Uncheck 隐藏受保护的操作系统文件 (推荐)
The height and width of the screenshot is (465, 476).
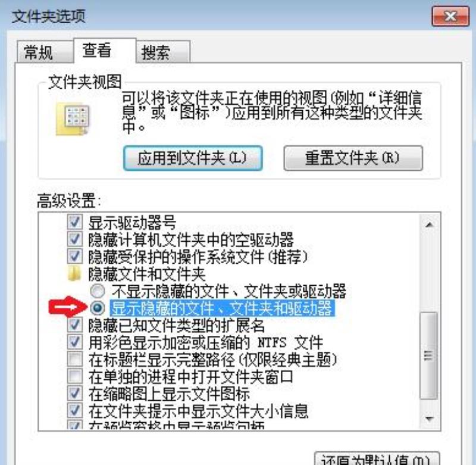[74, 257]
